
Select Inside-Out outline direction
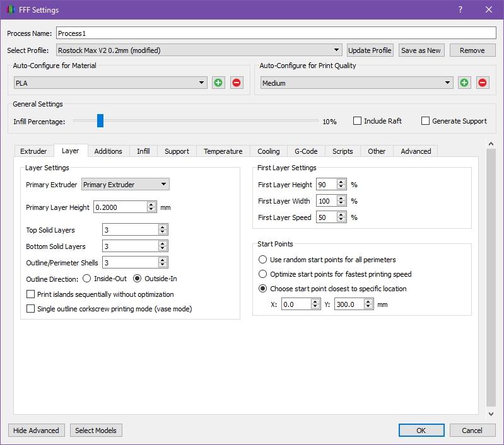click(87, 279)
